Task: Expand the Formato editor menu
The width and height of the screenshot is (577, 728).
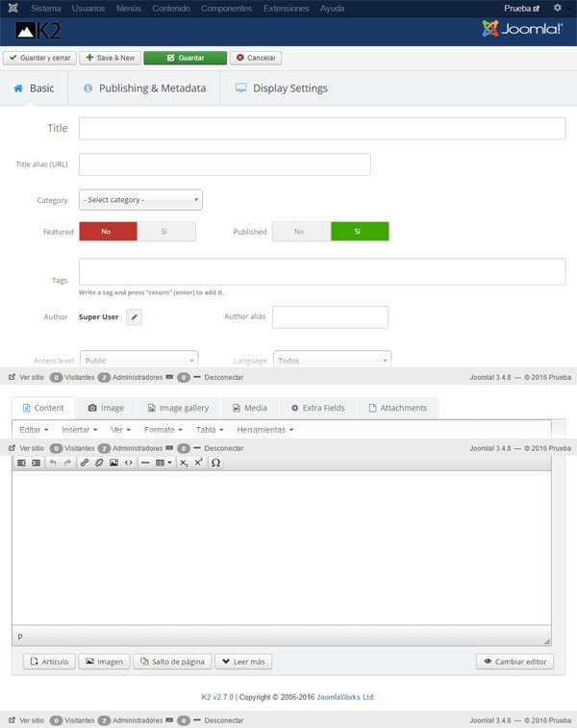Action: (163, 430)
